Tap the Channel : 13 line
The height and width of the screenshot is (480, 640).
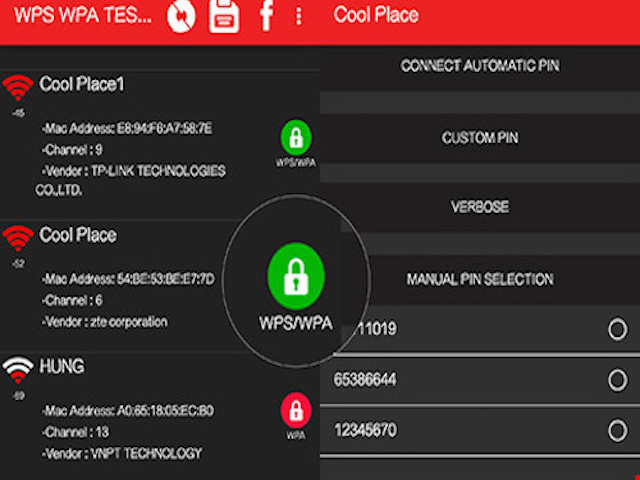pyautogui.click(x=76, y=432)
